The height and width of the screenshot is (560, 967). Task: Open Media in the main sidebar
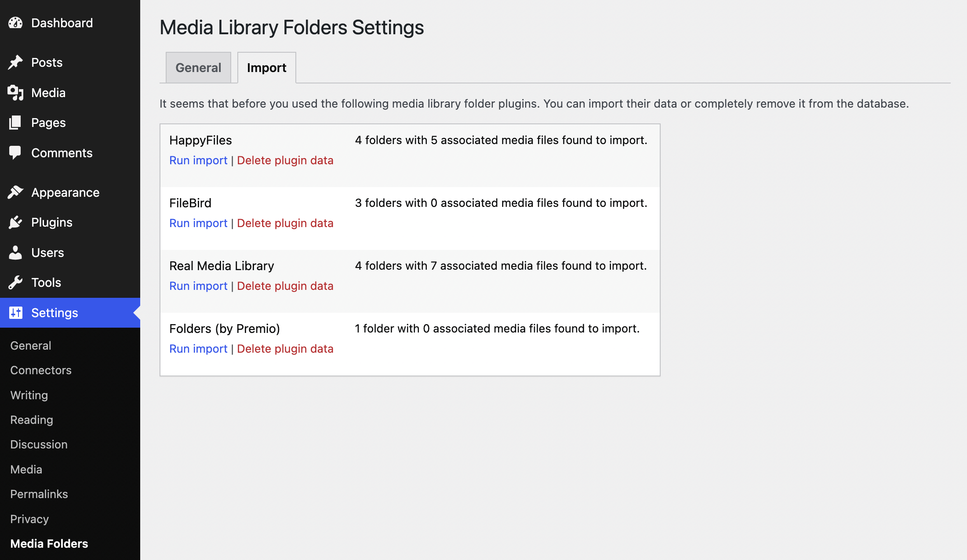[x=48, y=93]
